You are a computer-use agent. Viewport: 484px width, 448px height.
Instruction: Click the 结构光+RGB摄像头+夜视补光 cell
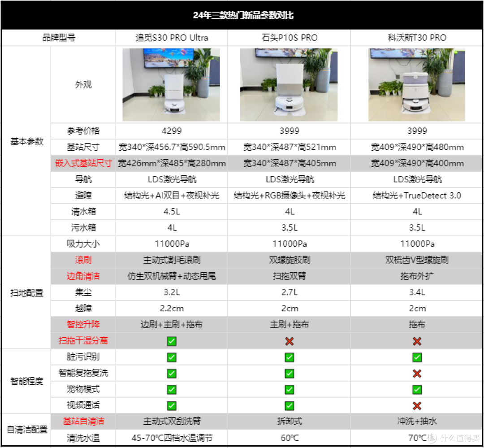pos(289,195)
